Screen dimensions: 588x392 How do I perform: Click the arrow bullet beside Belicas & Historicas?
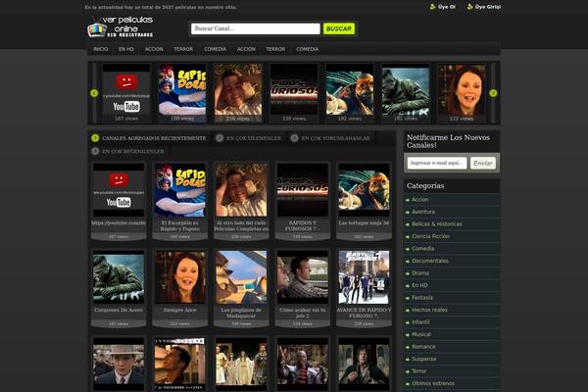coord(408,224)
